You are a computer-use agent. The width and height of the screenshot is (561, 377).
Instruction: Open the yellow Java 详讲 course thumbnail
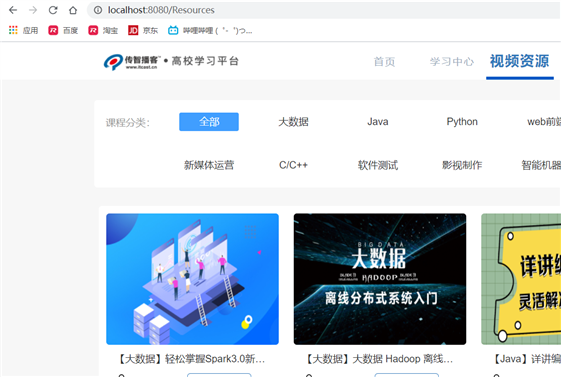pyautogui.click(x=521, y=279)
